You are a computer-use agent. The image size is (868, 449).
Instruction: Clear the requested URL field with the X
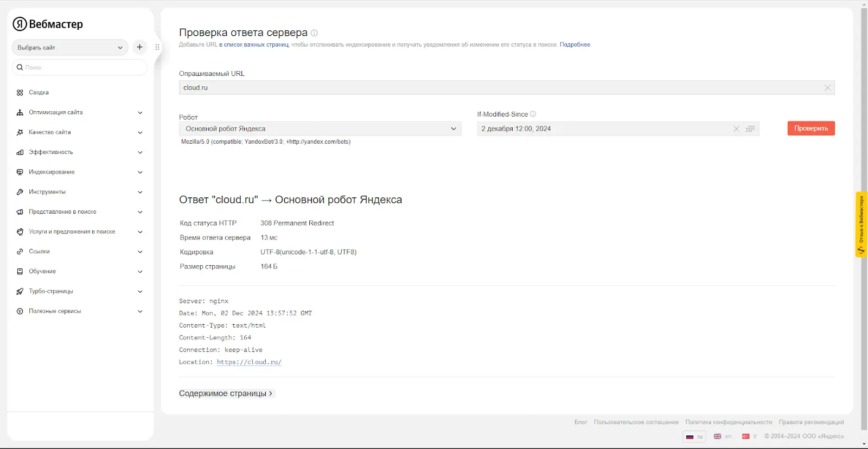[x=828, y=88]
